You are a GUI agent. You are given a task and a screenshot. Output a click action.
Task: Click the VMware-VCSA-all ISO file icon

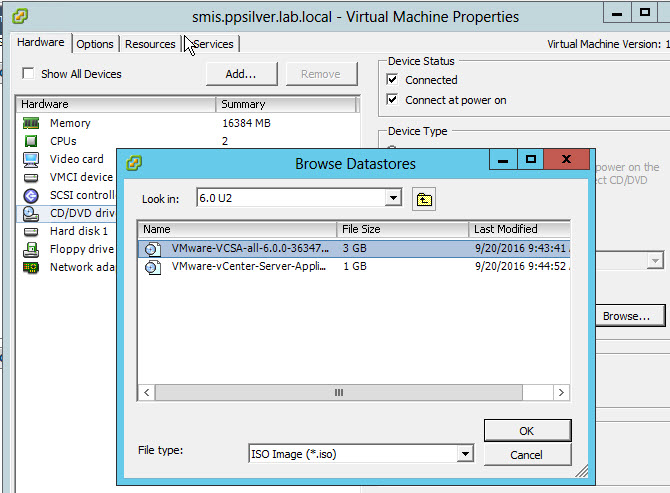pyautogui.click(x=153, y=249)
